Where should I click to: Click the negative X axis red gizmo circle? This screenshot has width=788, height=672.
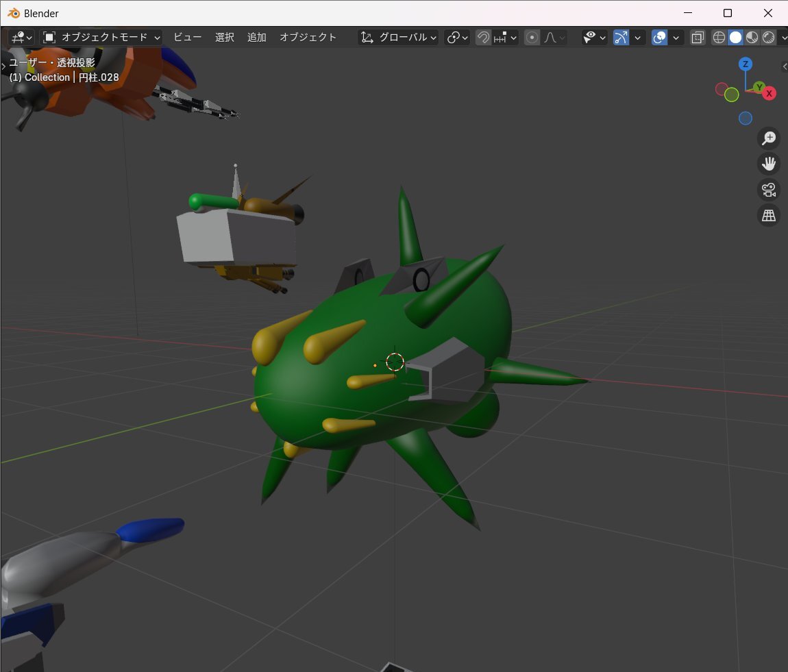[722, 90]
